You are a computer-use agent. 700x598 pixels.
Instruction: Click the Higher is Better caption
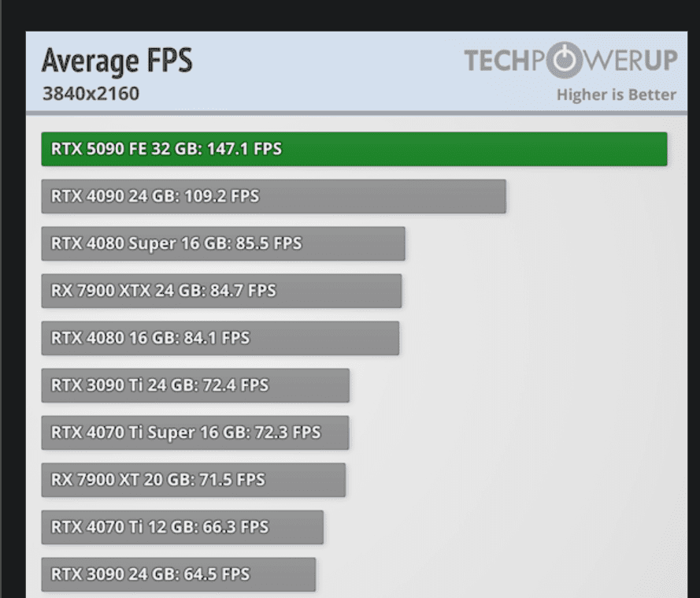[616, 95]
